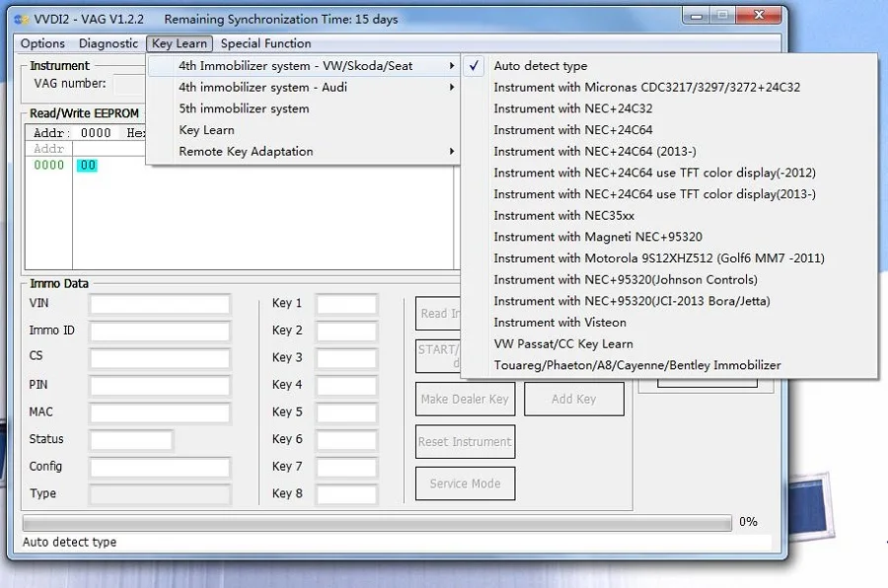Click the Make Dealer Key button
Screen dimensions: 888x588
click(x=465, y=399)
